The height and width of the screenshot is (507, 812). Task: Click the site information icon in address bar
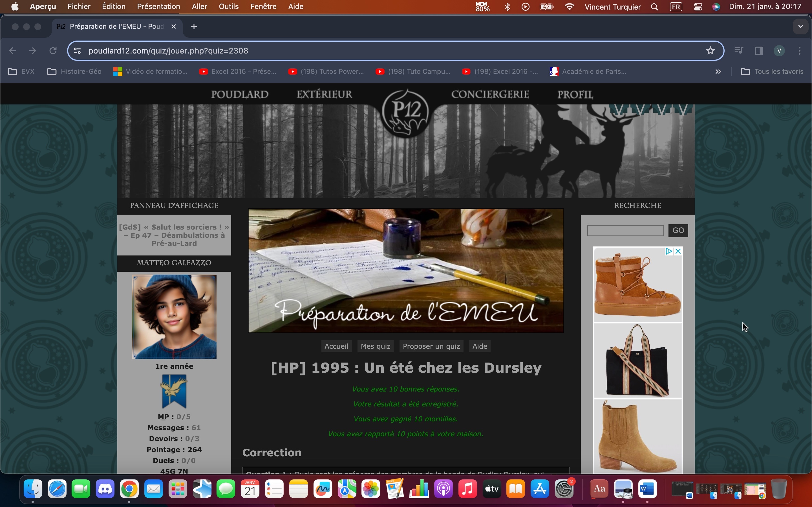click(x=77, y=51)
